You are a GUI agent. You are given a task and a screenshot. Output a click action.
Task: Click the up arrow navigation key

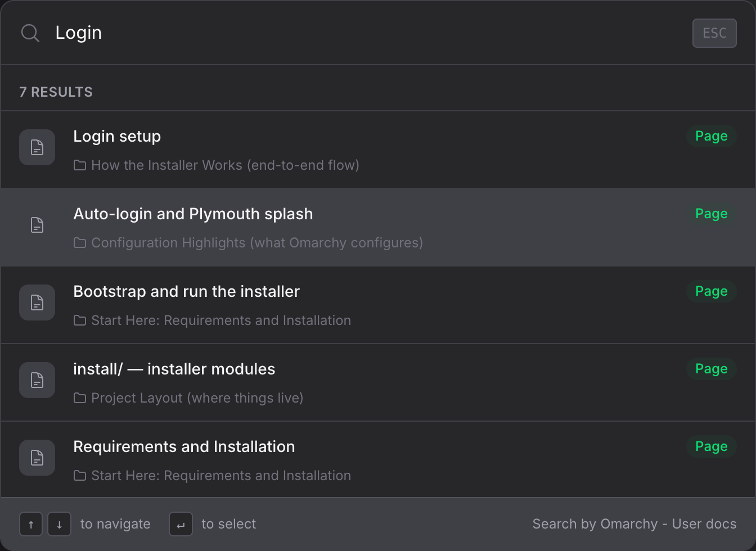point(31,525)
